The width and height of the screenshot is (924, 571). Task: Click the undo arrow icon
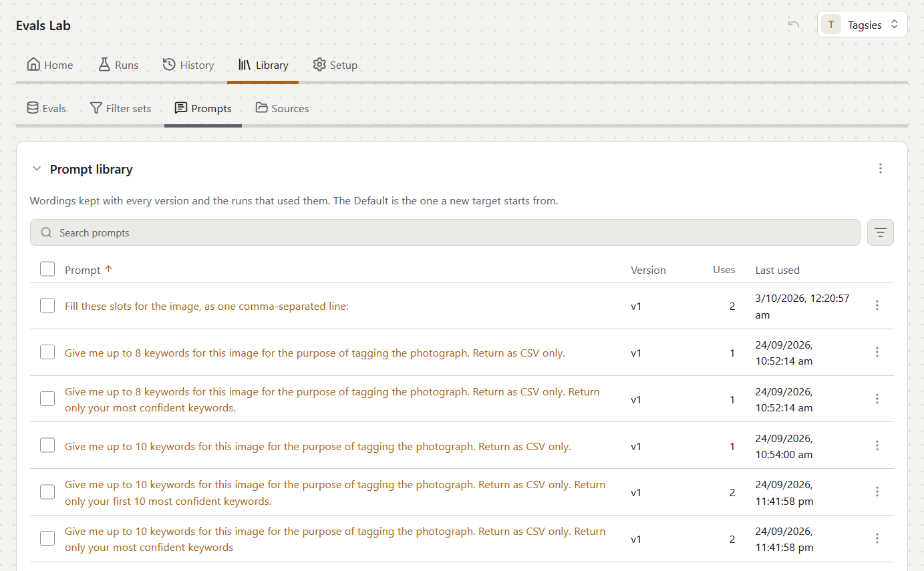click(x=794, y=25)
